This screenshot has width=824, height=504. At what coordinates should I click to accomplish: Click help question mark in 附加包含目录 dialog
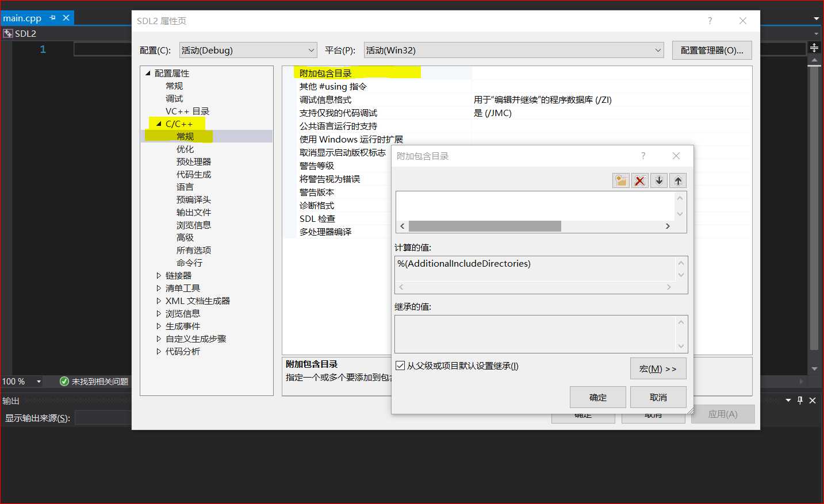[x=643, y=156]
